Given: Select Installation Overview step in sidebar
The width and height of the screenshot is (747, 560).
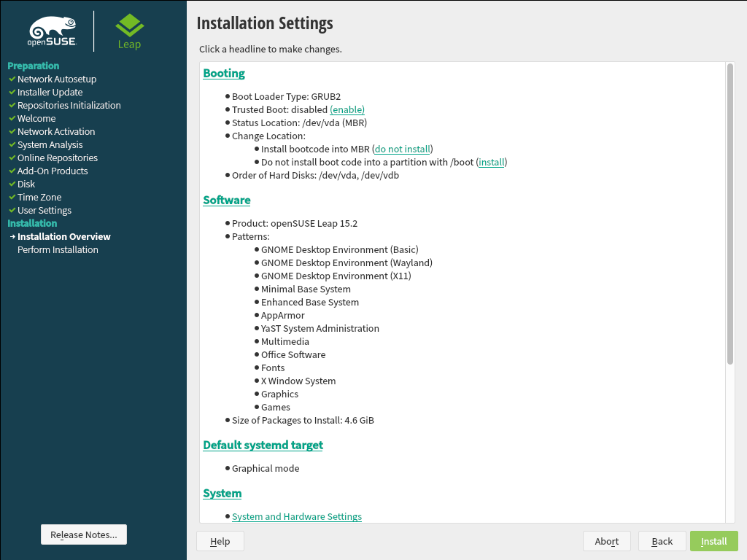Looking at the screenshot, I should coord(64,237).
